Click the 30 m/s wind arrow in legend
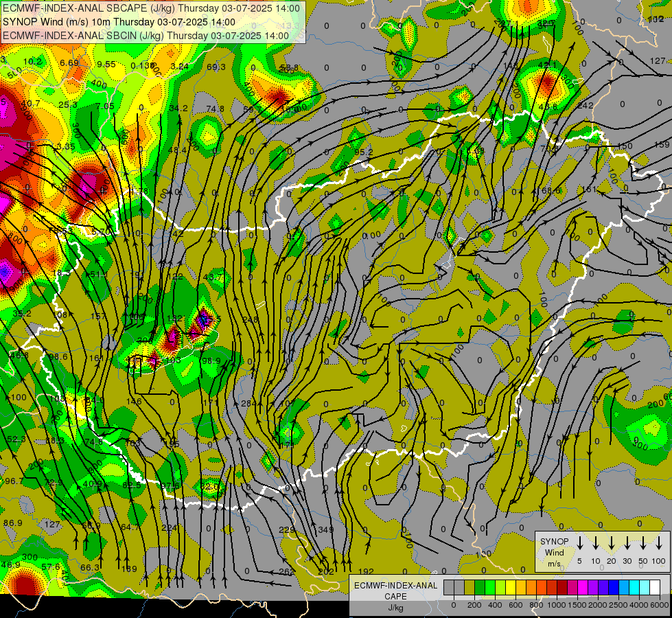 pos(627,543)
